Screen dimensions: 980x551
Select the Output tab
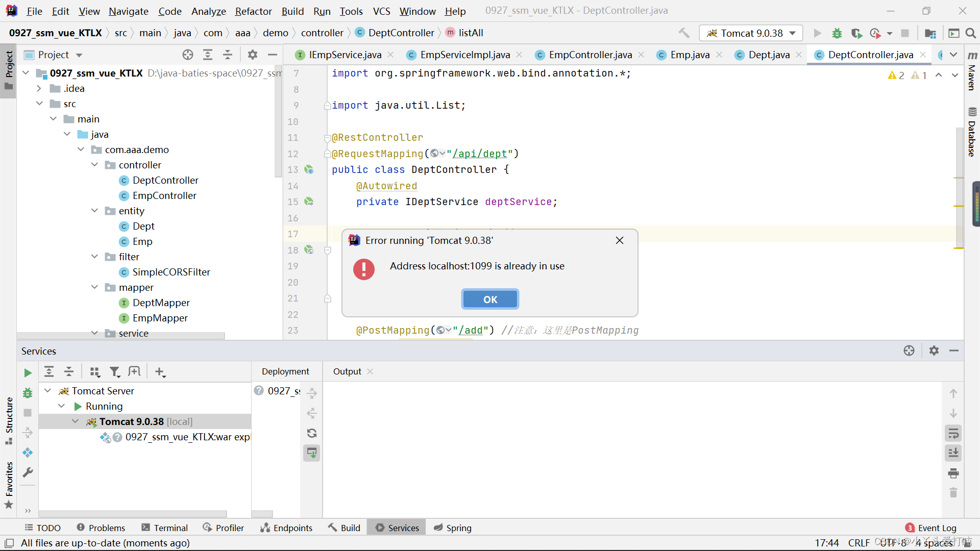(347, 371)
